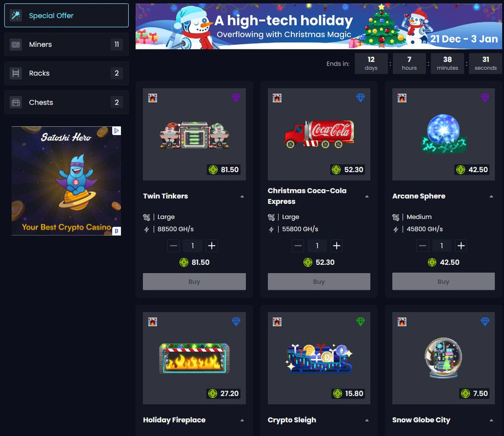504x436 pixels.
Task: Increase Twin Tinkers quantity with plus button
Action: 212,246
